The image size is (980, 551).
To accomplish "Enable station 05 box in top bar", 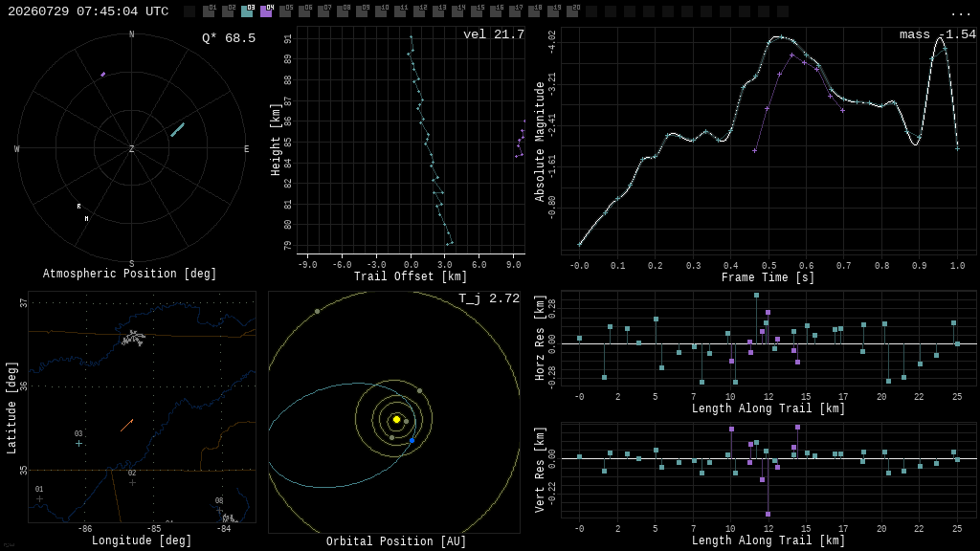I will click(285, 11).
